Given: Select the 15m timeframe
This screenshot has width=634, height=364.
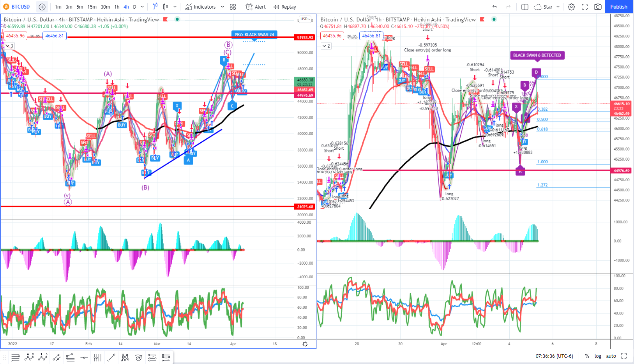Looking at the screenshot, I should (92, 7).
